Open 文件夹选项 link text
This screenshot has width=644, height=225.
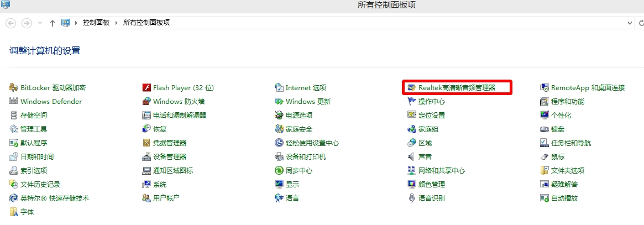(568, 171)
